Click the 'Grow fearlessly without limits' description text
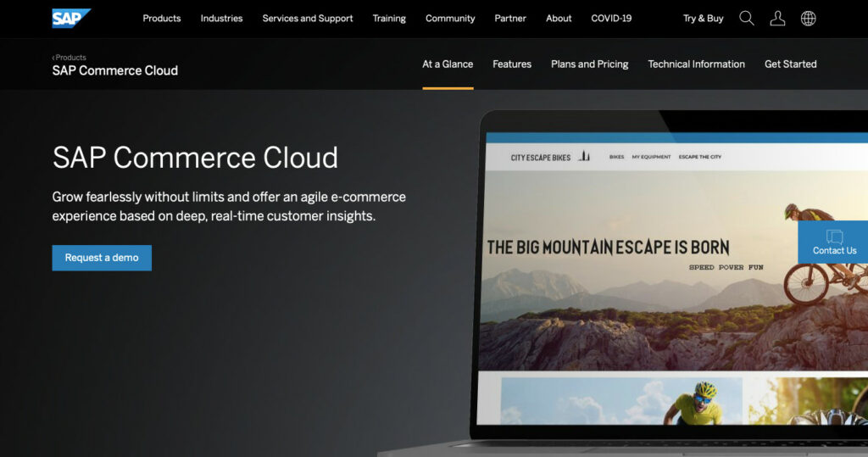868x457 pixels. click(x=229, y=207)
